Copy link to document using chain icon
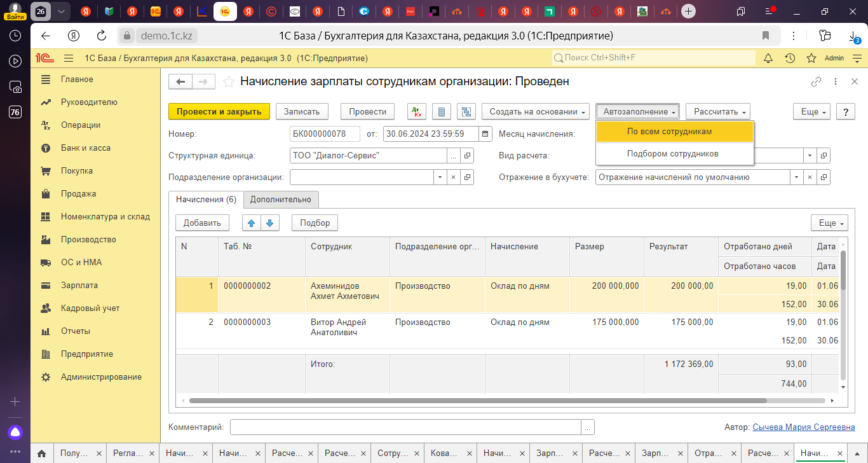 pos(816,81)
